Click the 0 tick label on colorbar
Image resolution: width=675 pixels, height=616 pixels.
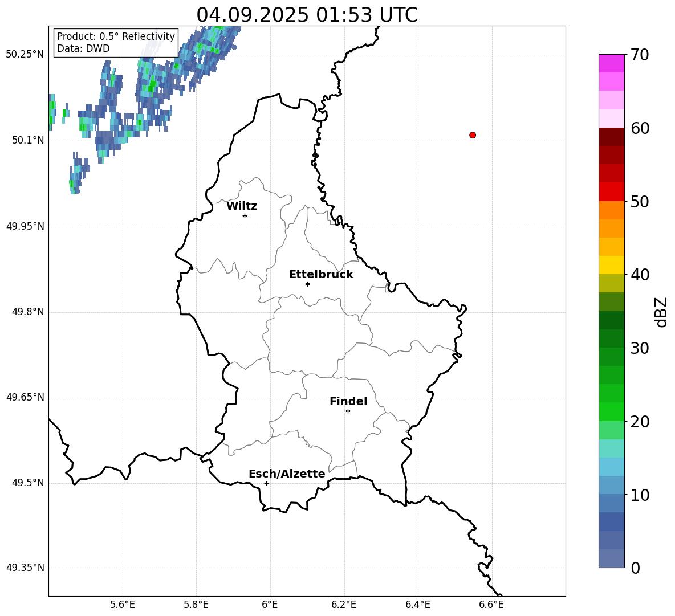click(636, 568)
